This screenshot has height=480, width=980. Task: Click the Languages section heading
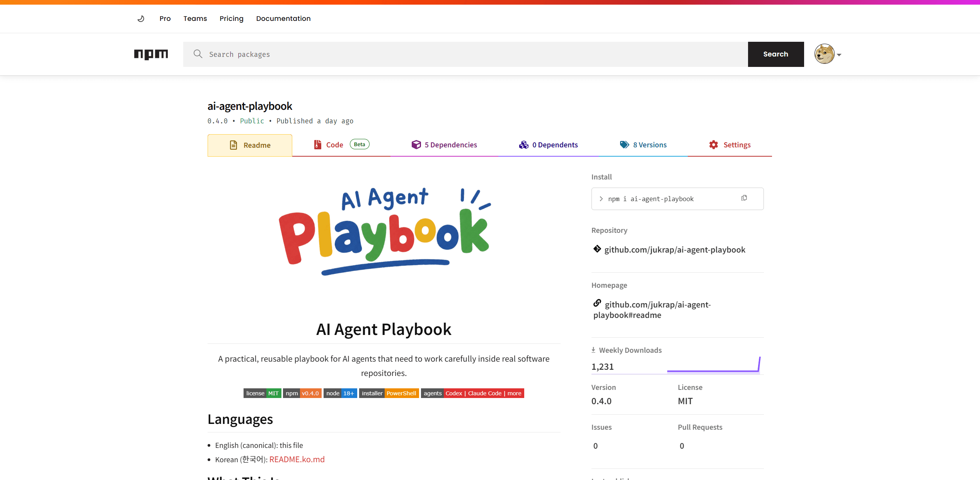240,419
